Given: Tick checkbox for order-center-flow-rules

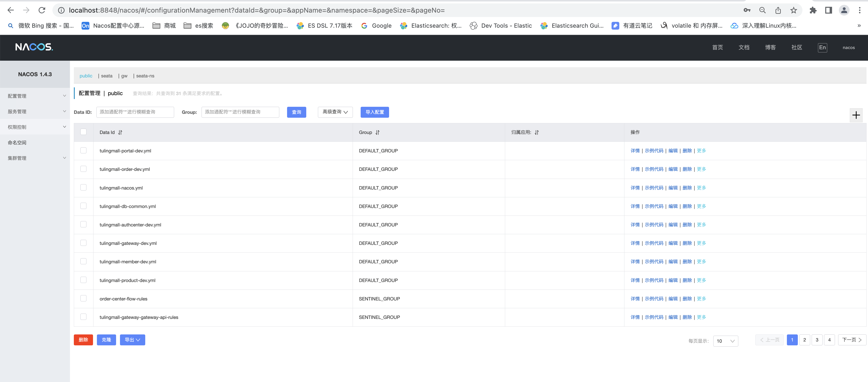Looking at the screenshot, I should tap(83, 299).
